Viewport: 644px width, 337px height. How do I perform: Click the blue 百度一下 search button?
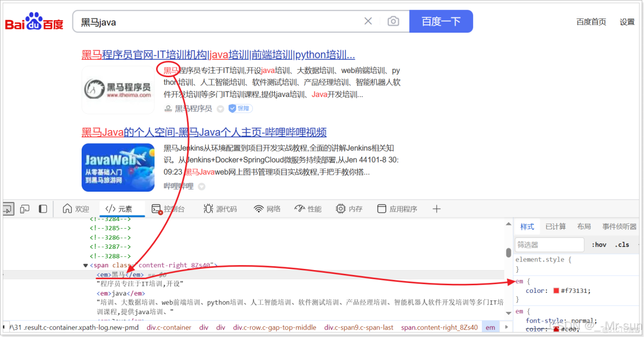(441, 21)
